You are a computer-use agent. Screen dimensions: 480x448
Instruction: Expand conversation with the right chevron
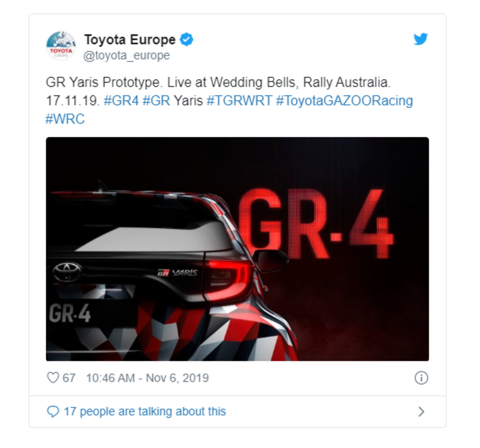click(x=421, y=412)
